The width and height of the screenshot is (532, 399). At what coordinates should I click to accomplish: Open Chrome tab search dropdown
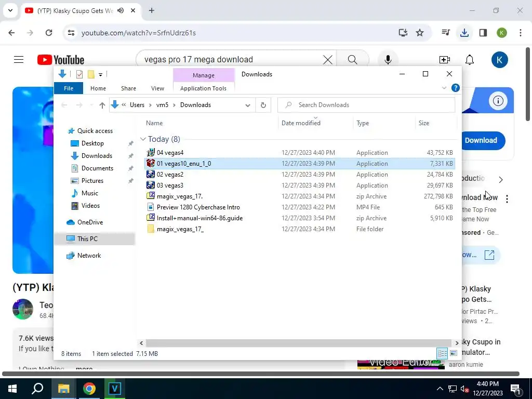10,10
